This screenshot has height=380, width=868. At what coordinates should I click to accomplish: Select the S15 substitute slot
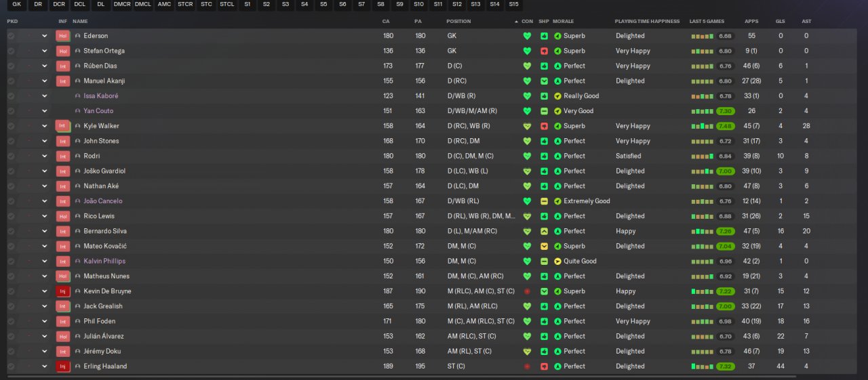coord(513,4)
